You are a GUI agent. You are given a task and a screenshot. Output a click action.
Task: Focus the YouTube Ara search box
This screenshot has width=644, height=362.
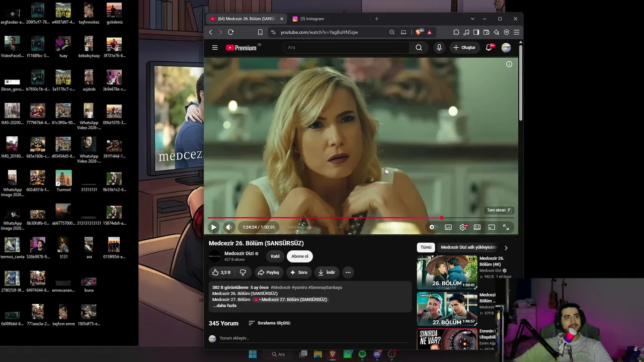pyautogui.click(x=346, y=48)
